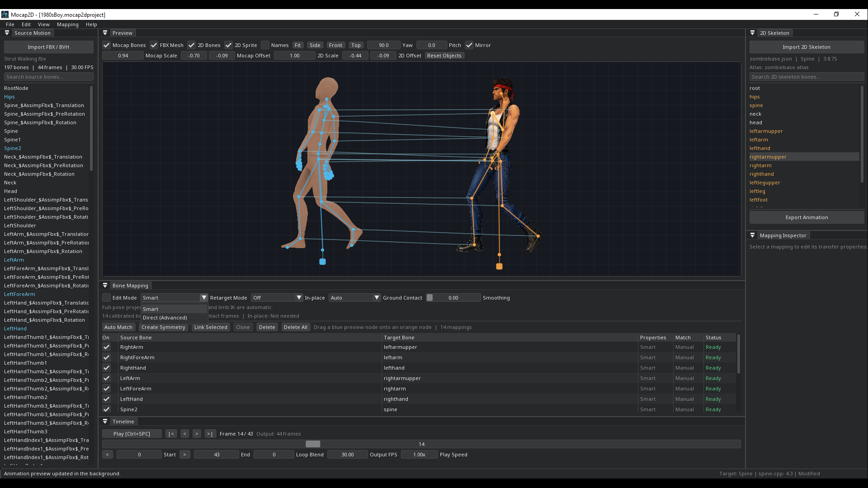Screen dimensions: 868x488
Task: Switch preview to Front view
Action: click(x=335, y=45)
